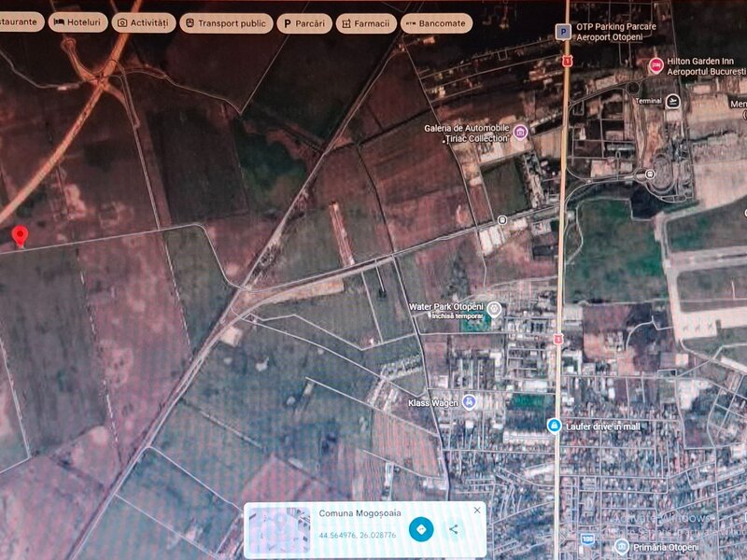
Task: Click the Water Park Otopeni marker
Action: pyautogui.click(x=495, y=309)
